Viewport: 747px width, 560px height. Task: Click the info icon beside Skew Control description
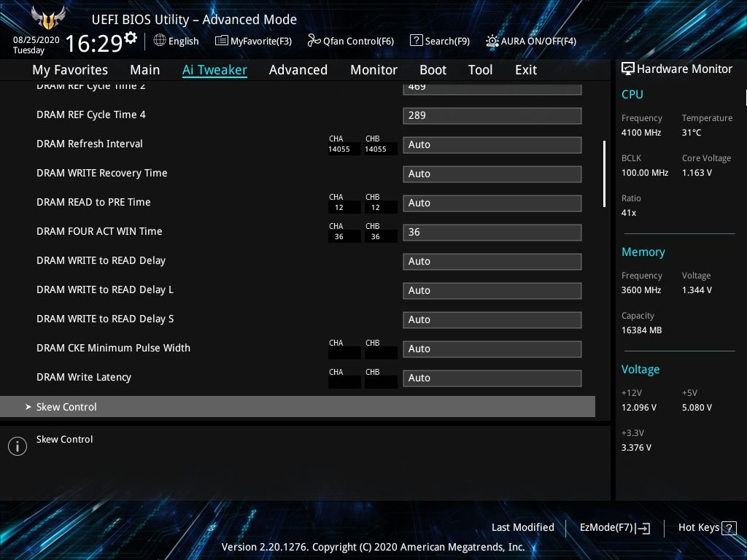(x=18, y=446)
